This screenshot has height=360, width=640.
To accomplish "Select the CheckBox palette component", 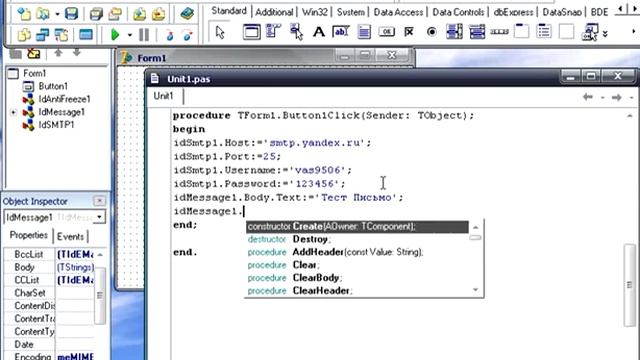I will pyautogui.click(x=409, y=31).
